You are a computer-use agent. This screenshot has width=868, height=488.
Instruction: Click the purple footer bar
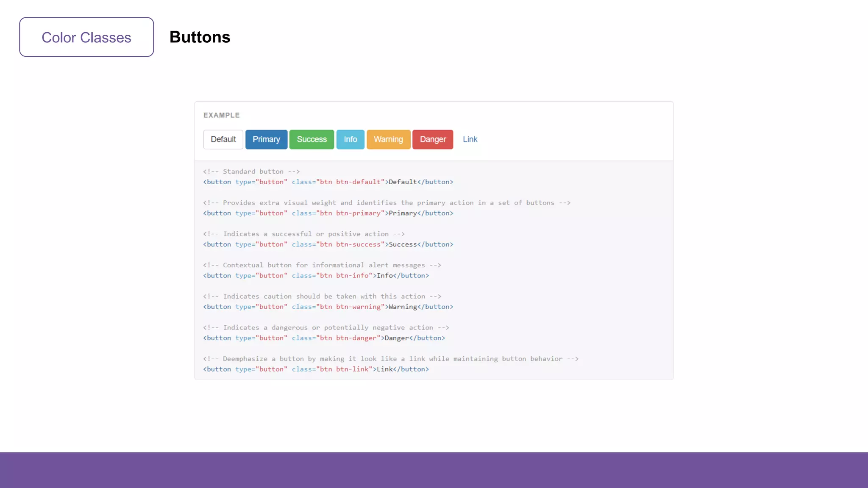434,470
